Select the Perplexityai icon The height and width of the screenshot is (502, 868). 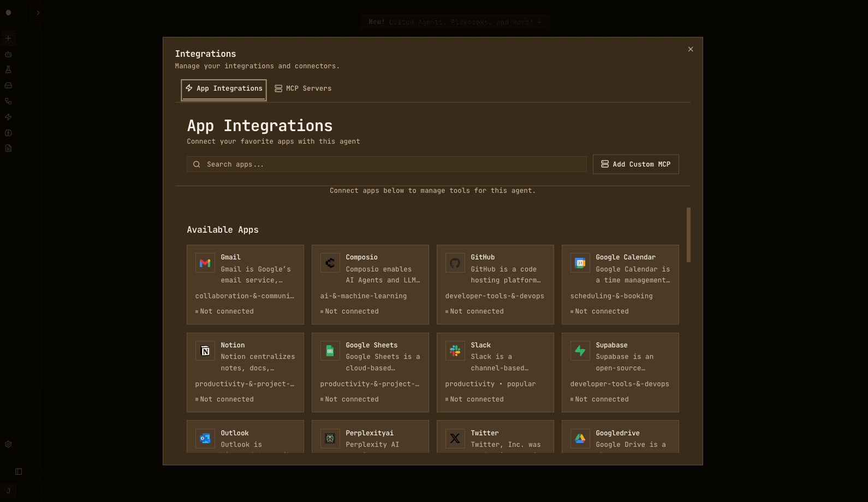(x=330, y=438)
